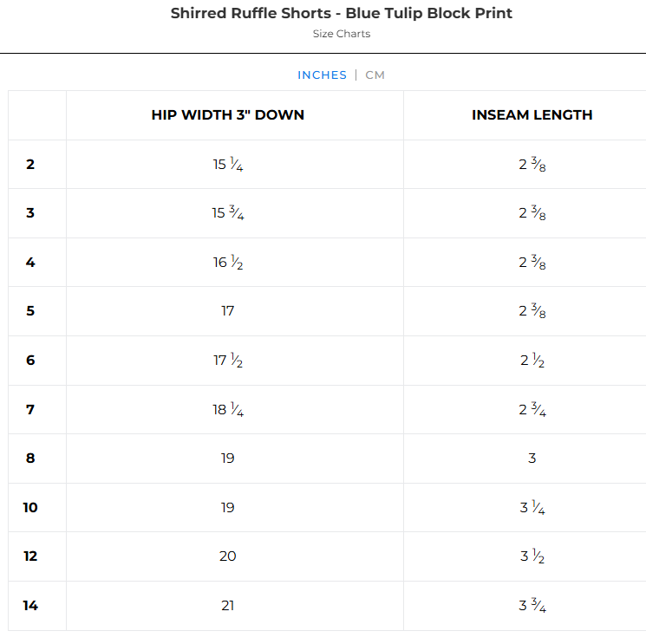Click size 14's 21 hip width cell
This screenshot has height=644, width=646.
227,605
